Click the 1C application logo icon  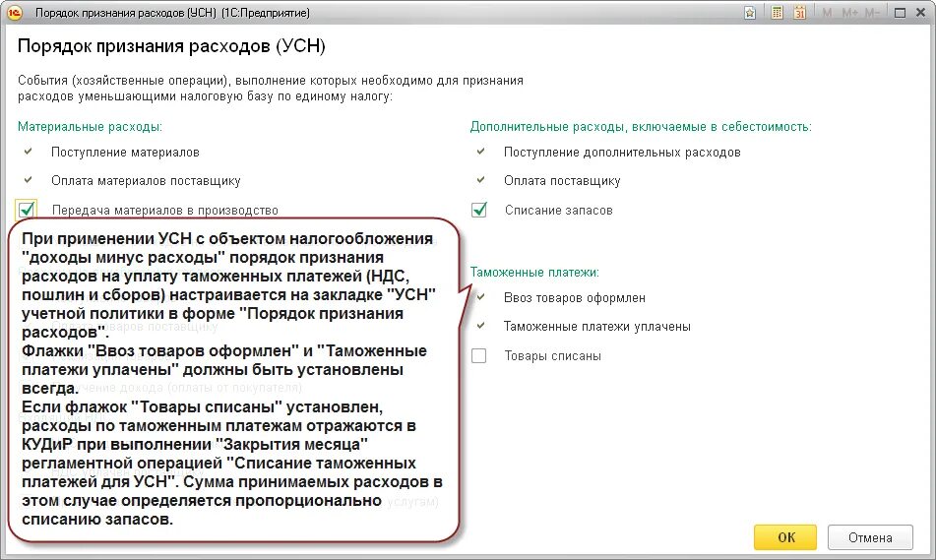(15, 13)
